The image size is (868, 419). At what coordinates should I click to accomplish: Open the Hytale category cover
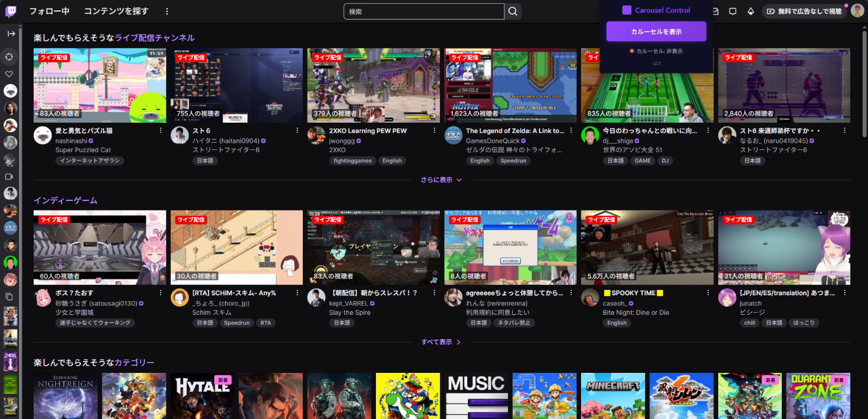pyautogui.click(x=202, y=396)
